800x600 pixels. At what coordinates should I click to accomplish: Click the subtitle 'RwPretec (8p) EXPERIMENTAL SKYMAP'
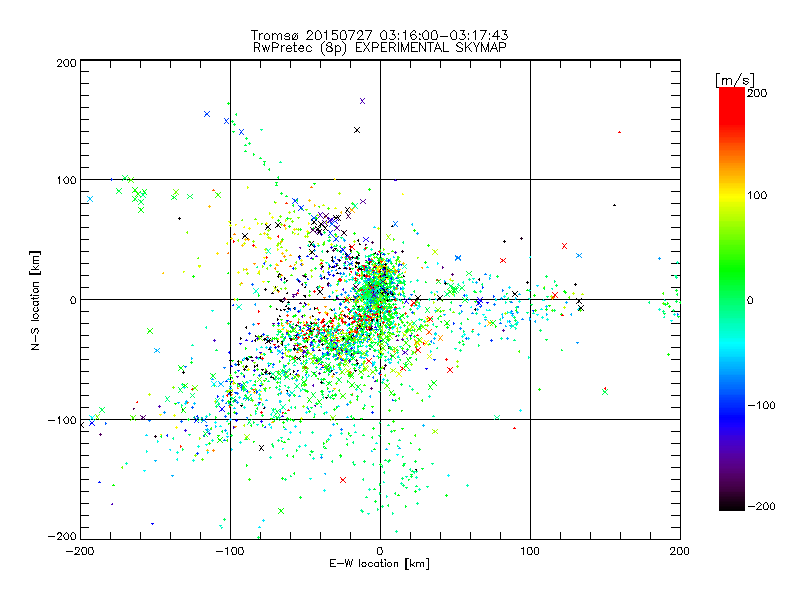380,48
